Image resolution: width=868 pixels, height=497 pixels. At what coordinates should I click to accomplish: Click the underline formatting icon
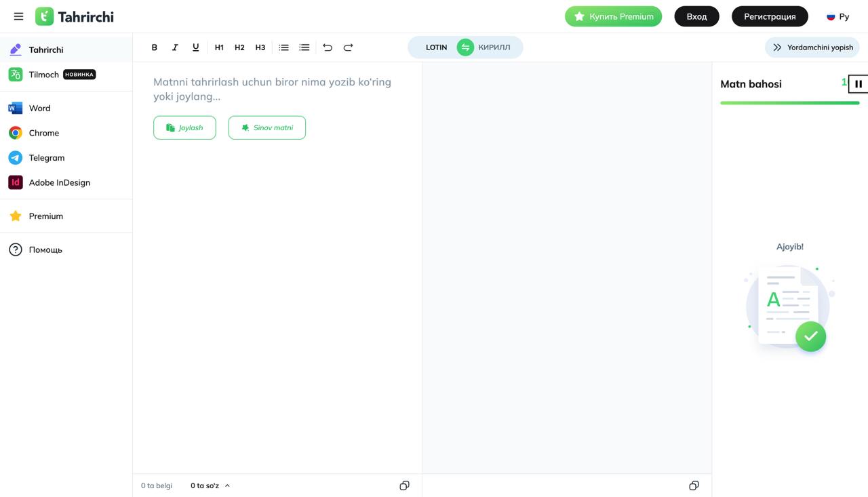[x=195, y=47]
